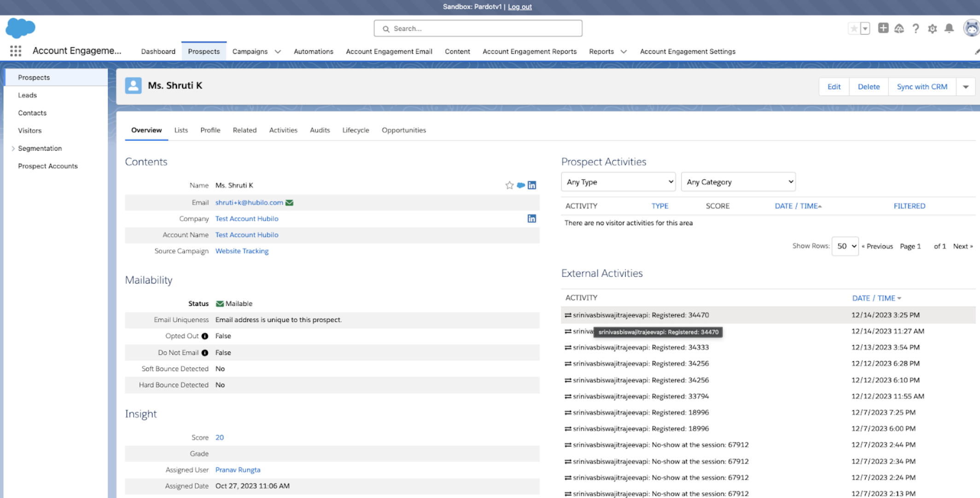Image resolution: width=980 pixels, height=498 pixels.
Task: Open the Favorites list dropdown arrow
Action: [865, 29]
